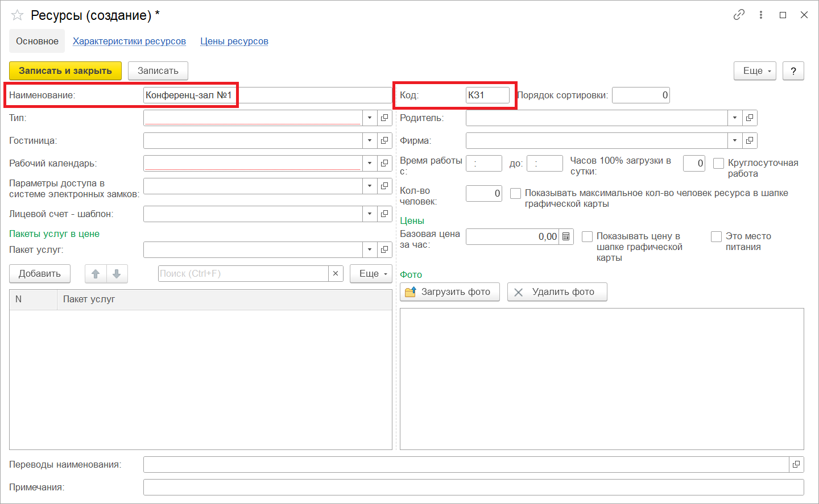Viewport: 819px width, 504px height.
Task: Toggle Показывать цену в шапке графической карты
Action: coord(587,236)
